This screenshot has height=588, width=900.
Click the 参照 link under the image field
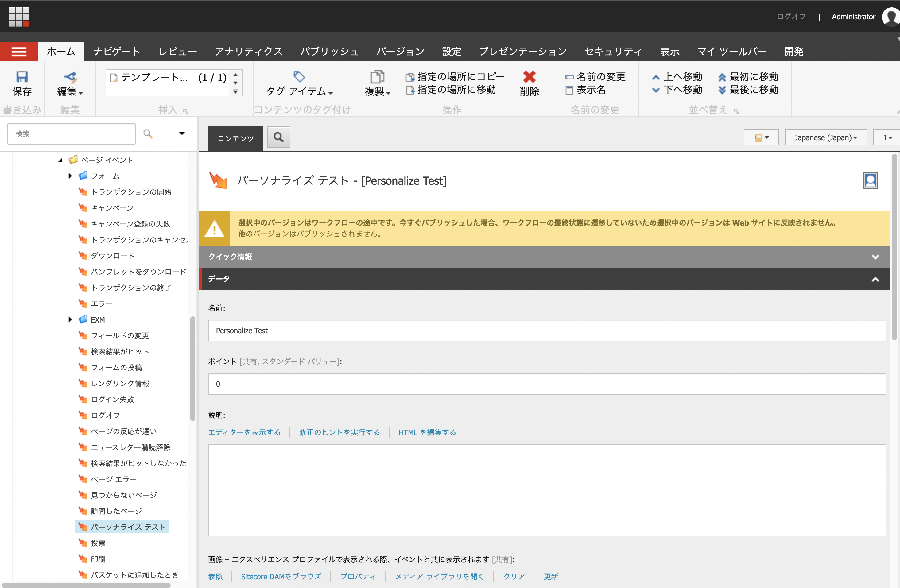click(215, 576)
